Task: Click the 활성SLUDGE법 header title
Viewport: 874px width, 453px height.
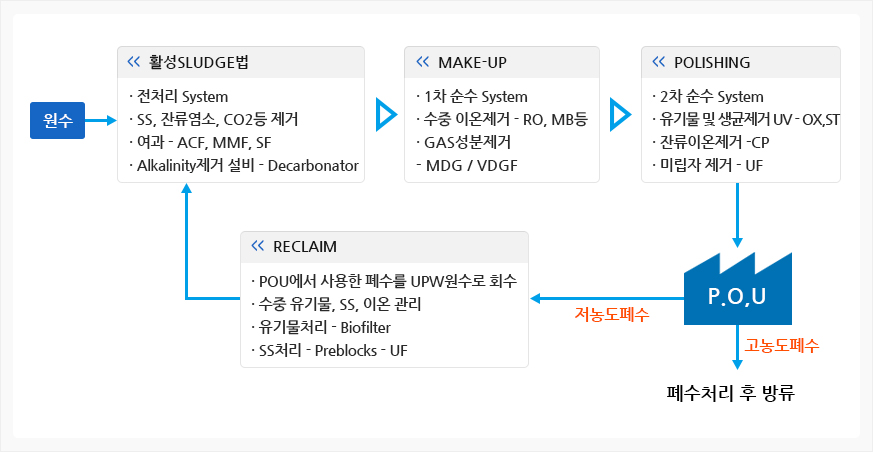Action: [x=198, y=62]
